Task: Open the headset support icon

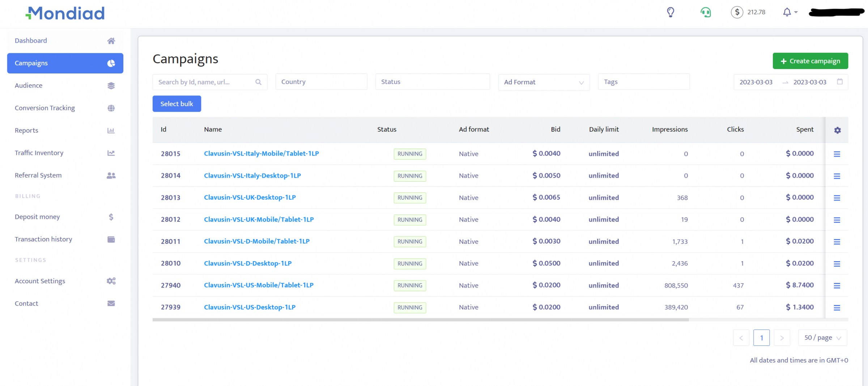Action: point(705,12)
